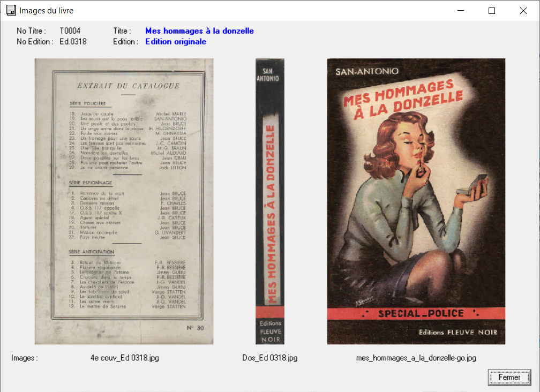Click the edition number Ed.0318
The height and width of the screenshot is (392, 540).
point(73,42)
